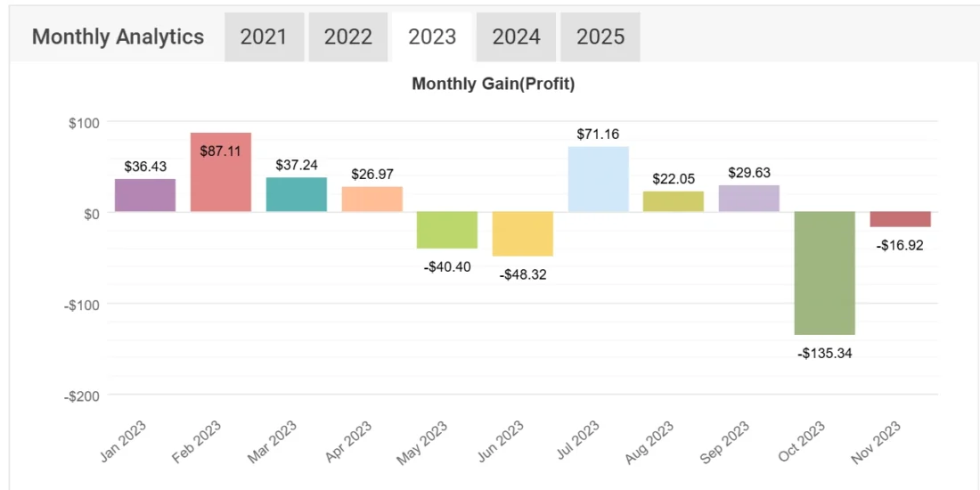Click the lavender Sep 2023 bar
Screen dimensions: 980x490
point(749,198)
